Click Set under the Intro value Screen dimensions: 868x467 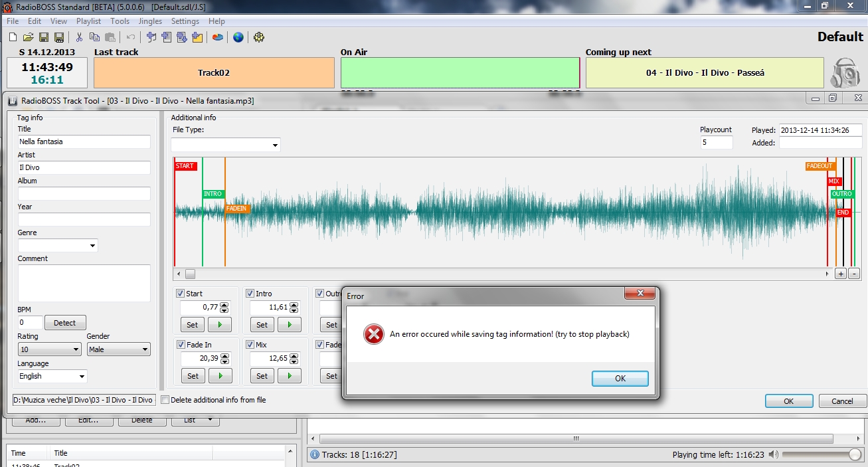click(x=262, y=325)
